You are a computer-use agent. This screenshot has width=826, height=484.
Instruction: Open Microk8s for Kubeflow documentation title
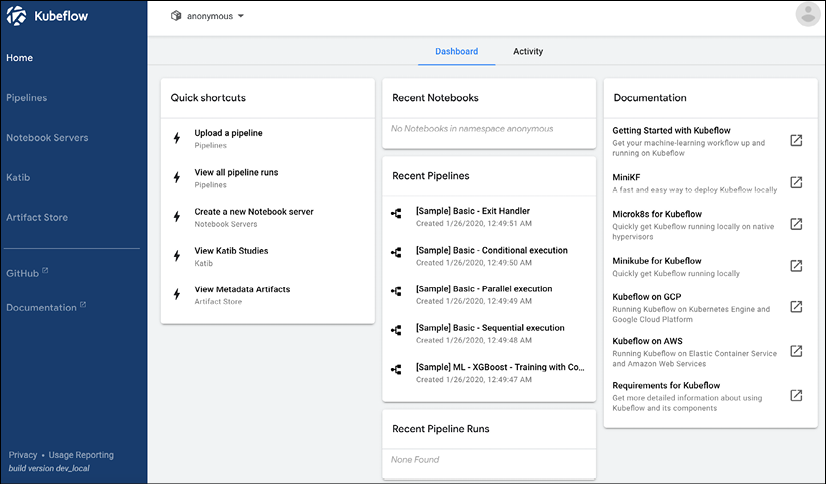click(657, 214)
